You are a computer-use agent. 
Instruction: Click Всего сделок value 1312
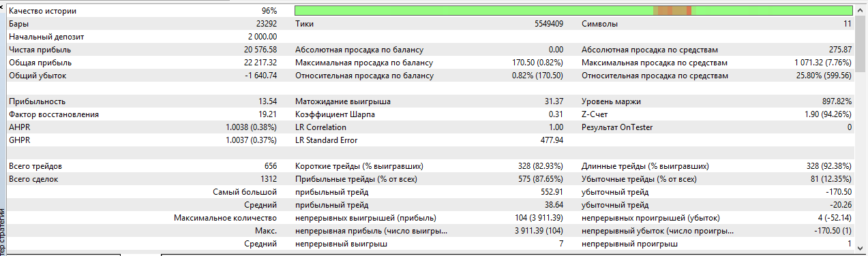click(269, 179)
